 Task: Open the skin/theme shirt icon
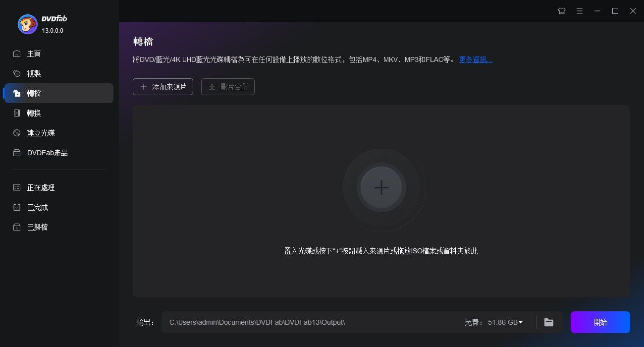(x=562, y=11)
